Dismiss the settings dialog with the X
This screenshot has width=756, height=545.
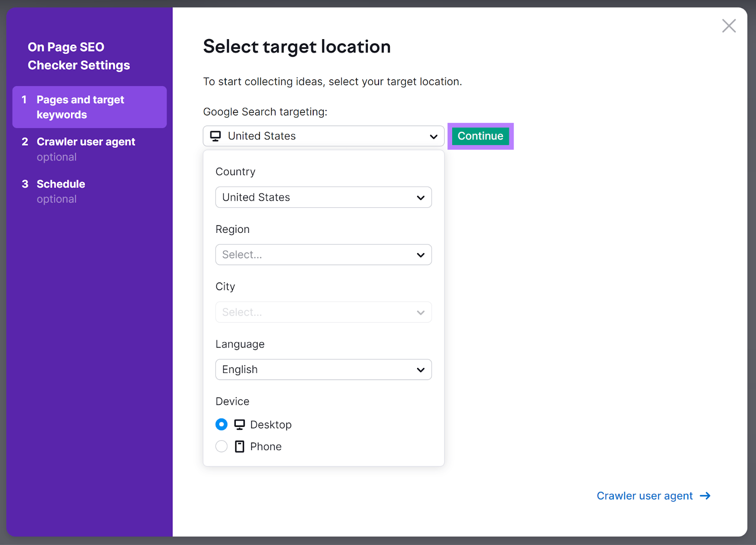click(x=729, y=26)
